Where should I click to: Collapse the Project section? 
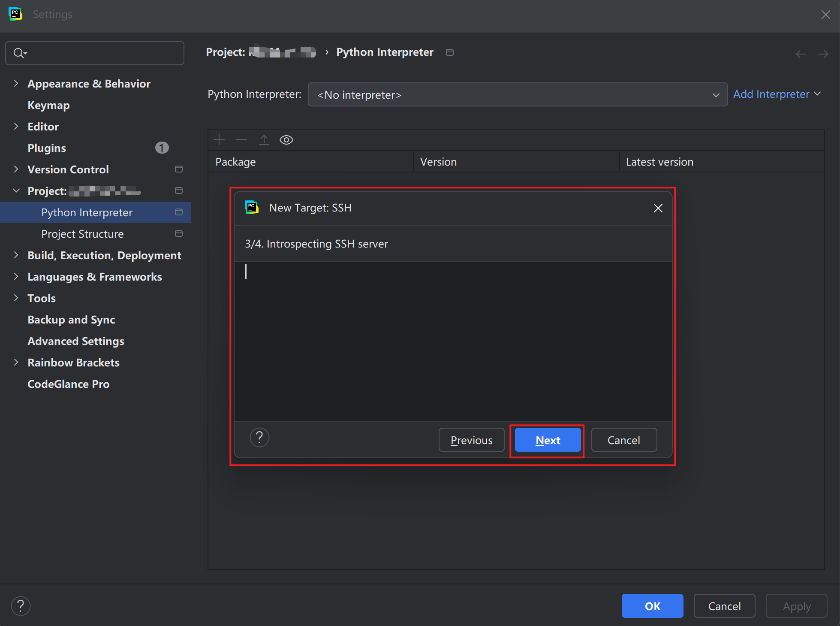pos(16,191)
